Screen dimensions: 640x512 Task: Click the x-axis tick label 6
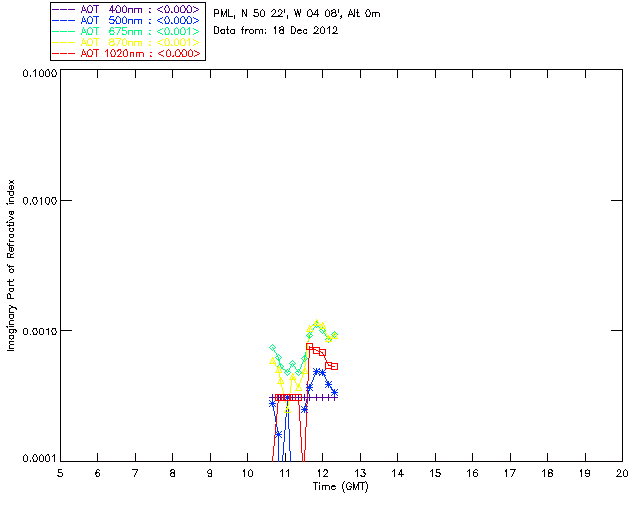tap(98, 473)
